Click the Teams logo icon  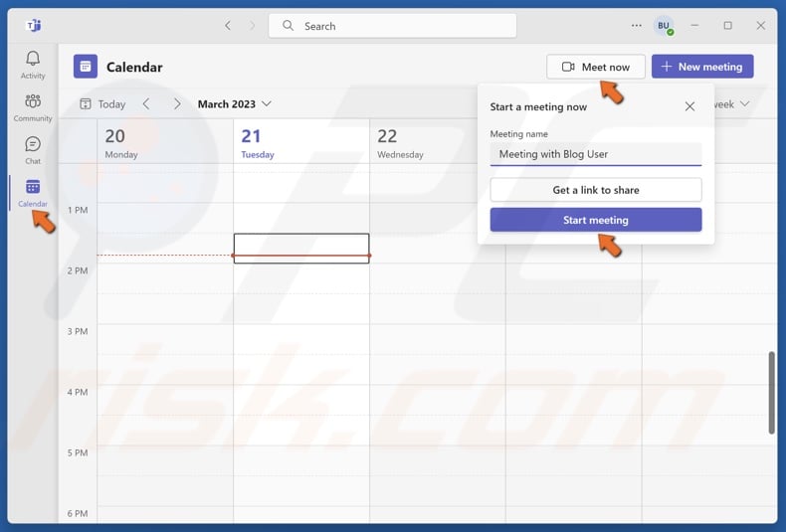point(34,26)
